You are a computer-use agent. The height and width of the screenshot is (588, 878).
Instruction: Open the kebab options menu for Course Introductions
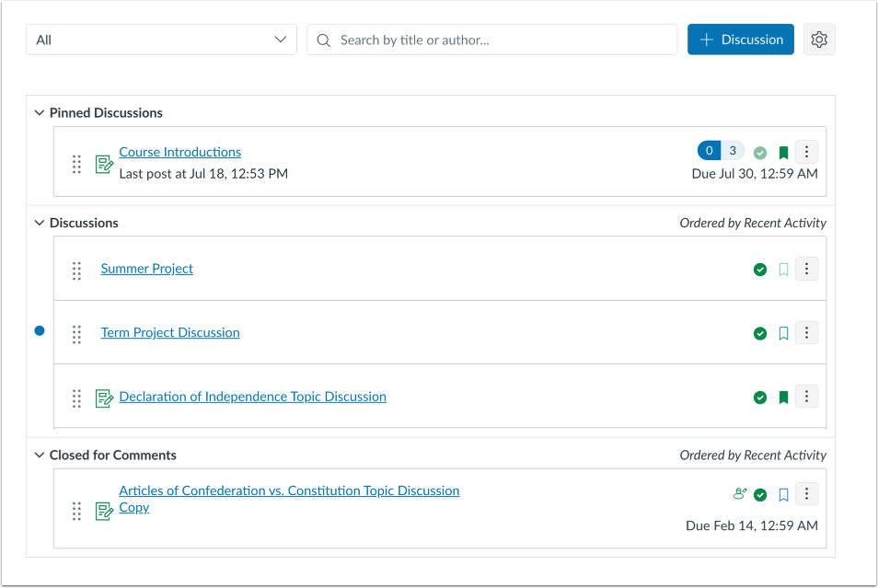(x=806, y=152)
